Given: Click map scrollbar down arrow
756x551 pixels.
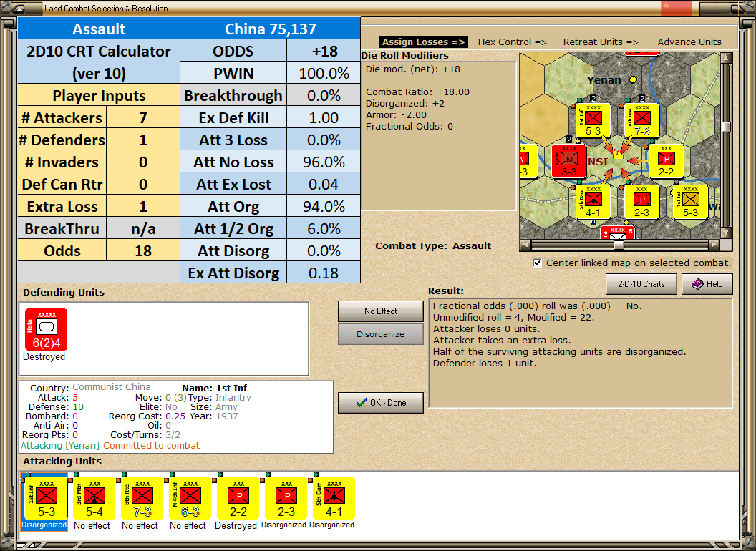Looking at the screenshot, I should pyautogui.click(x=726, y=233).
